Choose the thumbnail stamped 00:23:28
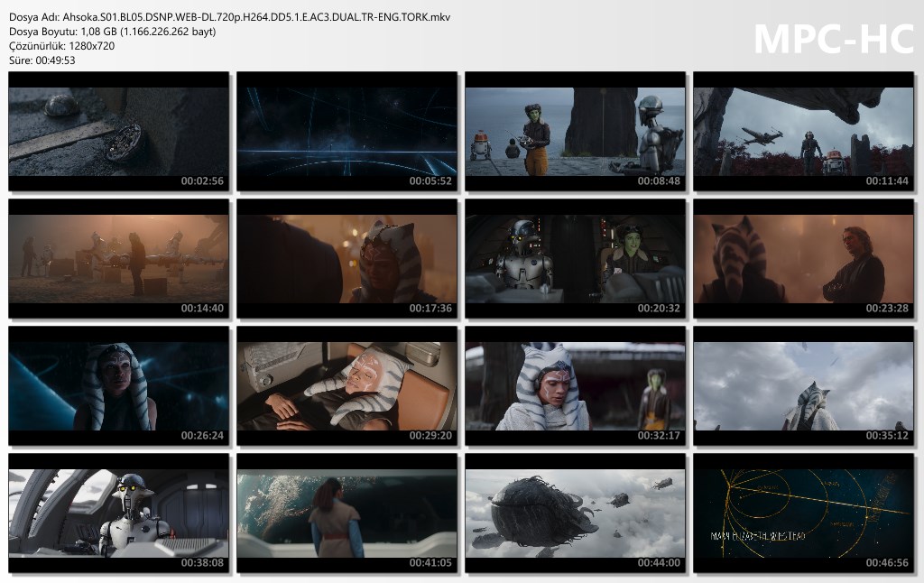The image size is (924, 583). pos(803,259)
